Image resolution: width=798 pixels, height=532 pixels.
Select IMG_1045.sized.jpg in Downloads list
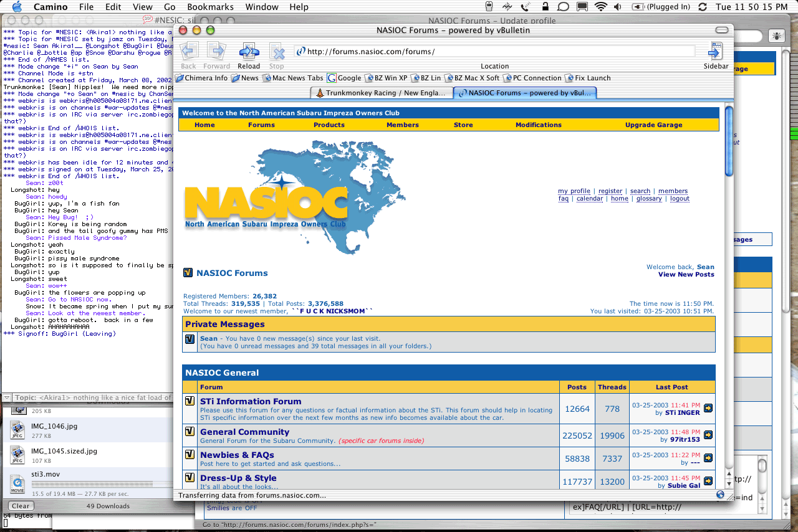click(87, 455)
